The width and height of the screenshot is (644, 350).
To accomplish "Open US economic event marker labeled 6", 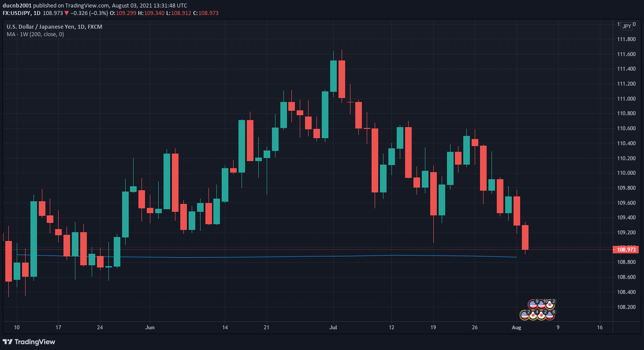I will 550,315.
